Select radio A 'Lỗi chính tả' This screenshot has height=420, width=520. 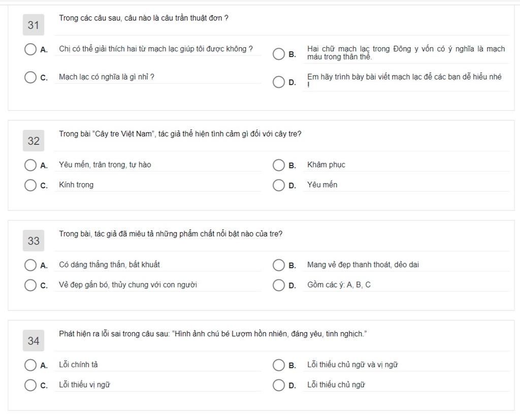[x=30, y=365]
